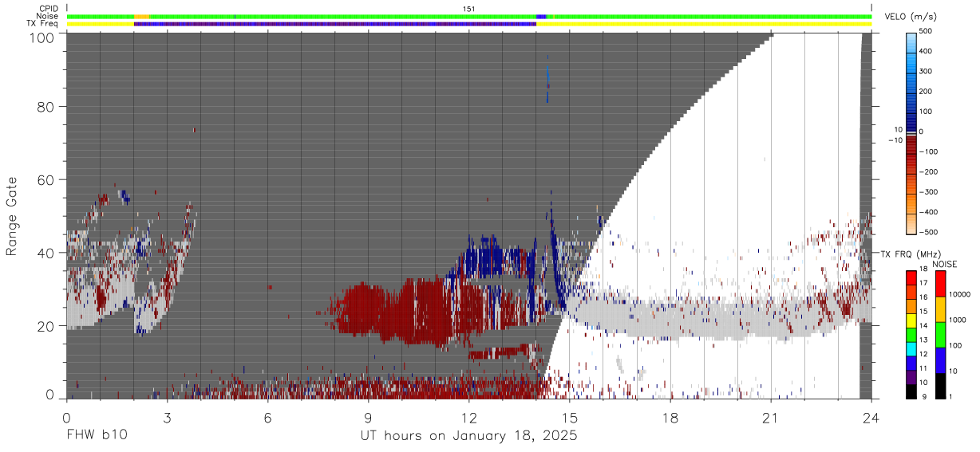Click 'UT hours on January 18, 2025' axis title

tap(469, 437)
